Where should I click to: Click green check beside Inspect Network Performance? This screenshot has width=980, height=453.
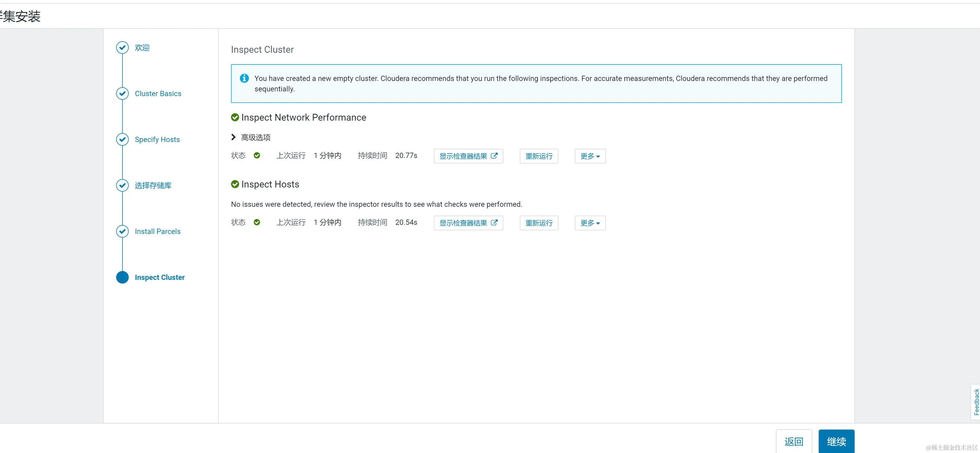[x=235, y=118]
